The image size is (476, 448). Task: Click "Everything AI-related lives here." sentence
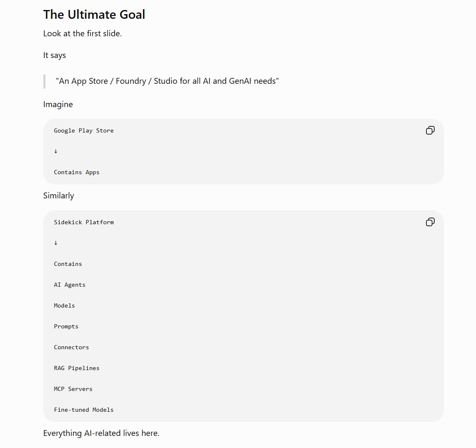tap(101, 433)
